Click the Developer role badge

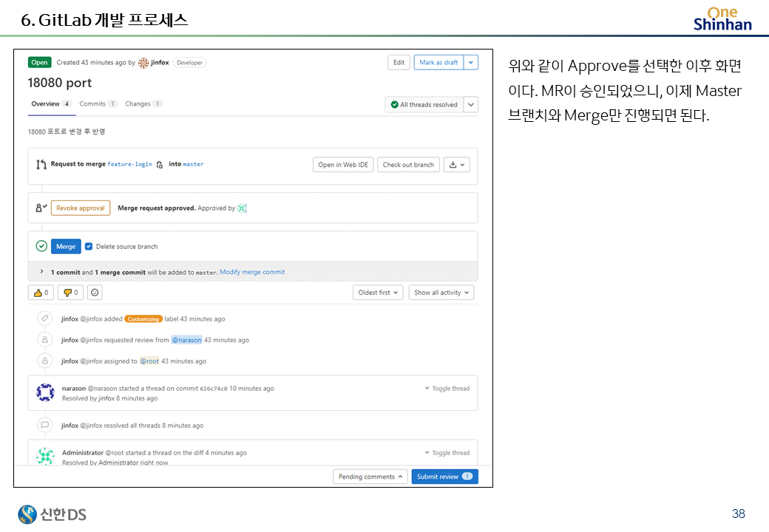189,63
